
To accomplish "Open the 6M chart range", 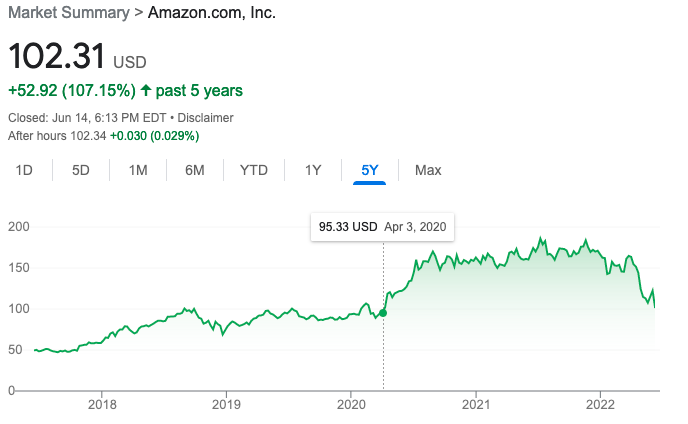I will [x=195, y=170].
